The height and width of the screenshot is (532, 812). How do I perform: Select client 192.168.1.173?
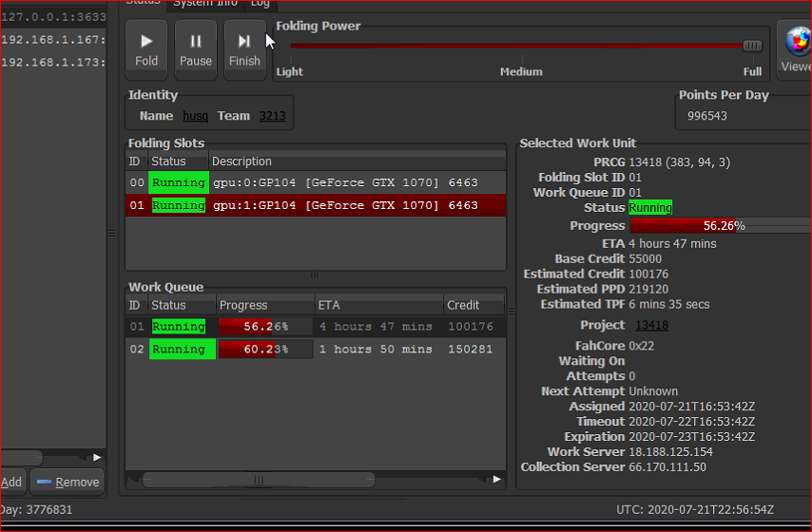(x=53, y=63)
